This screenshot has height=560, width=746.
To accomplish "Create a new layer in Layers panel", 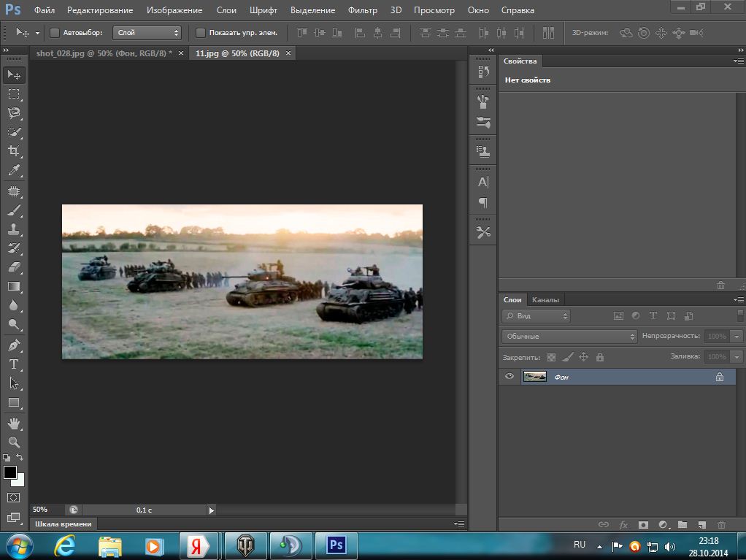I will (x=701, y=524).
